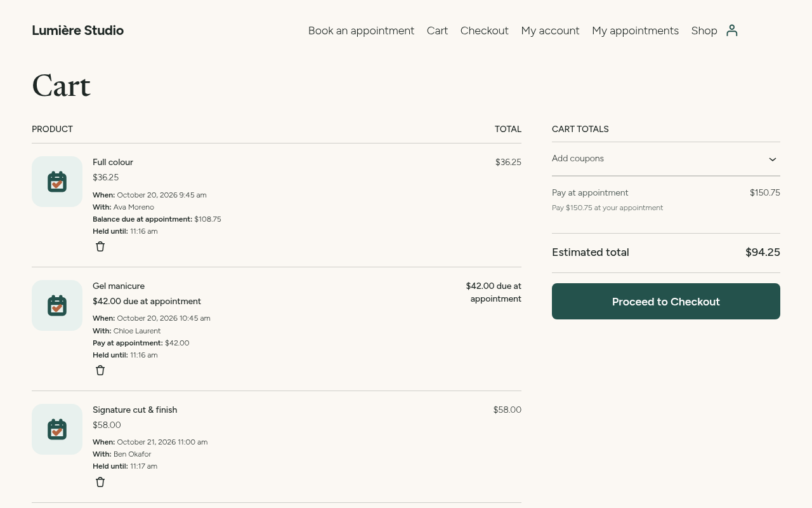The height and width of the screenshot is (508, 812).
Task: Open My account from navigation
Action: (550, 30)
